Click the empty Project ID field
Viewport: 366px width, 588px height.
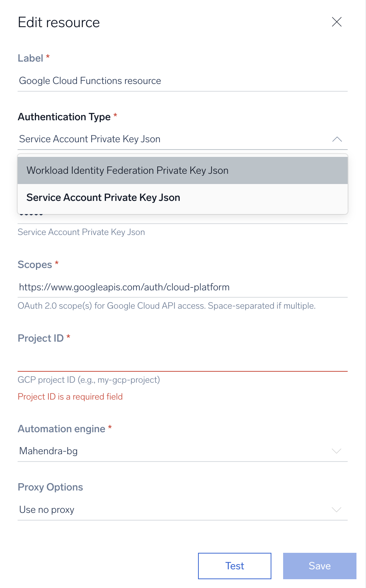coord(183,361)
